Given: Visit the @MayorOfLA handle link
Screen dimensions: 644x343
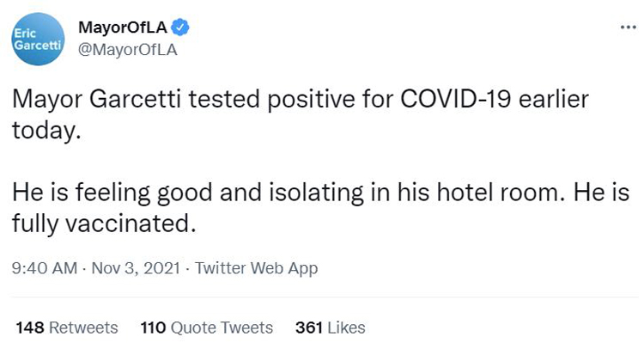Looking at the screenshot, I should tap(127, 50).
